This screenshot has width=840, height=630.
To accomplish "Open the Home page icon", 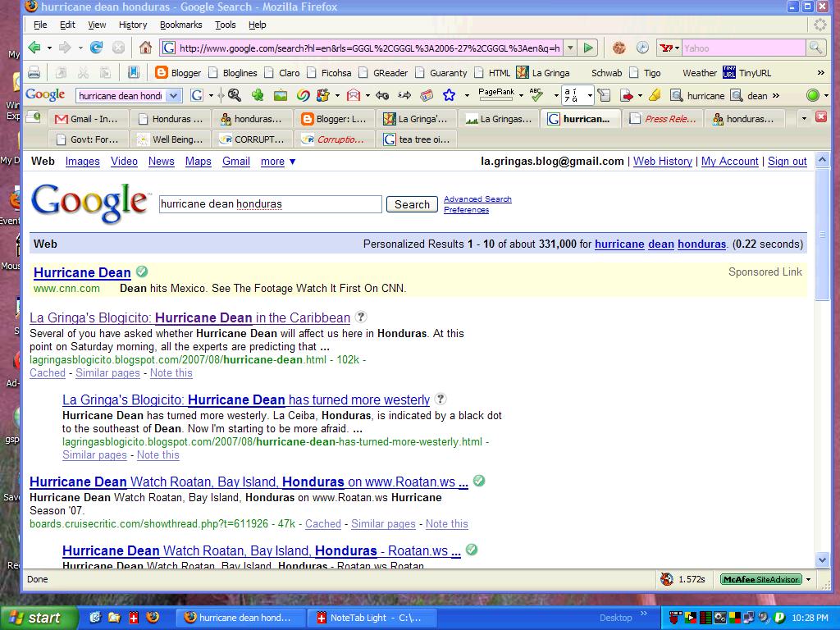I will point(145,48).
